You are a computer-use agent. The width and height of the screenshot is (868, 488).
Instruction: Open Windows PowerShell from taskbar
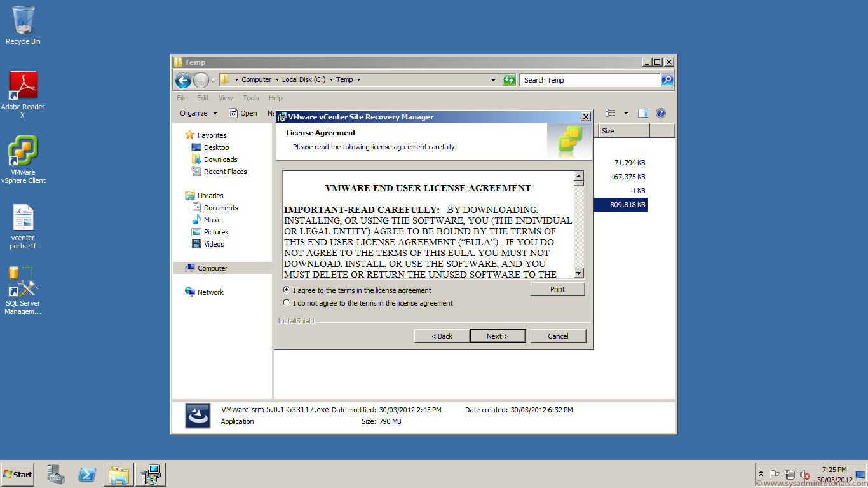click(87, 474)
